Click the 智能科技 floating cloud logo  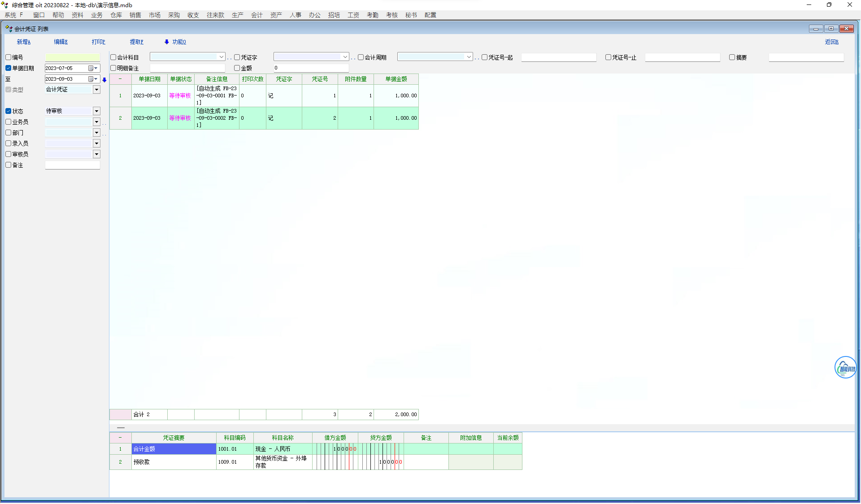[x=845, y=368]
